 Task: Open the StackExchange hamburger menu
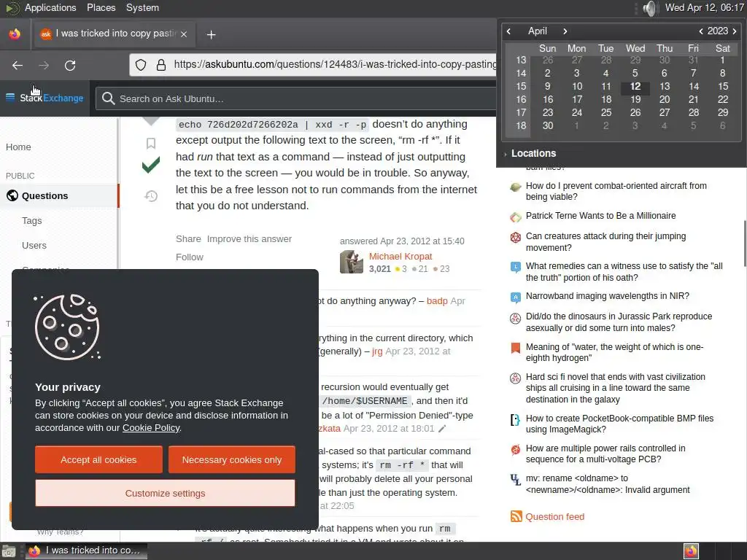pos(10,98)
